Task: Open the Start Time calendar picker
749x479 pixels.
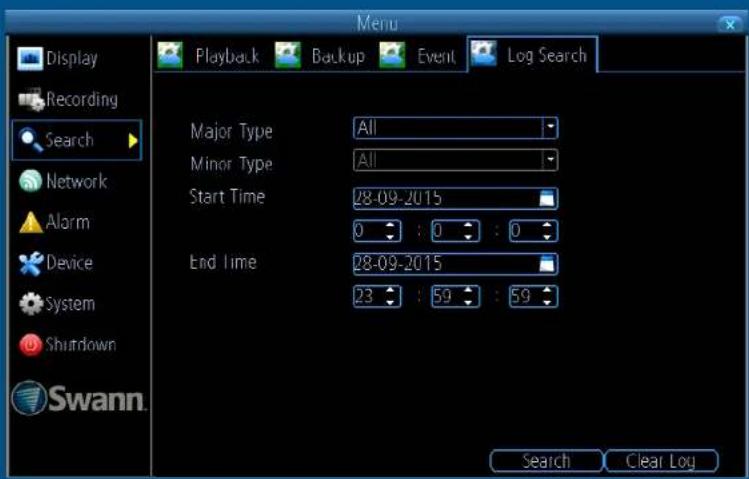Action: [x=547, y=198]
